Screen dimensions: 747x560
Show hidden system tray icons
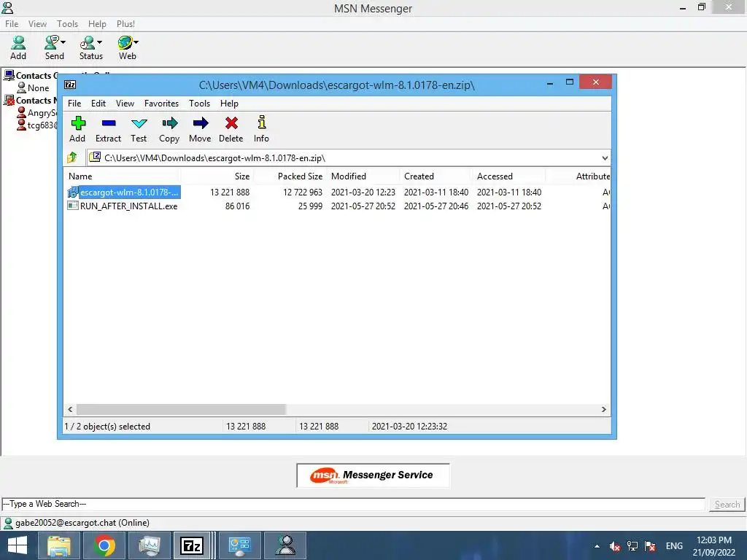point(597,546)
